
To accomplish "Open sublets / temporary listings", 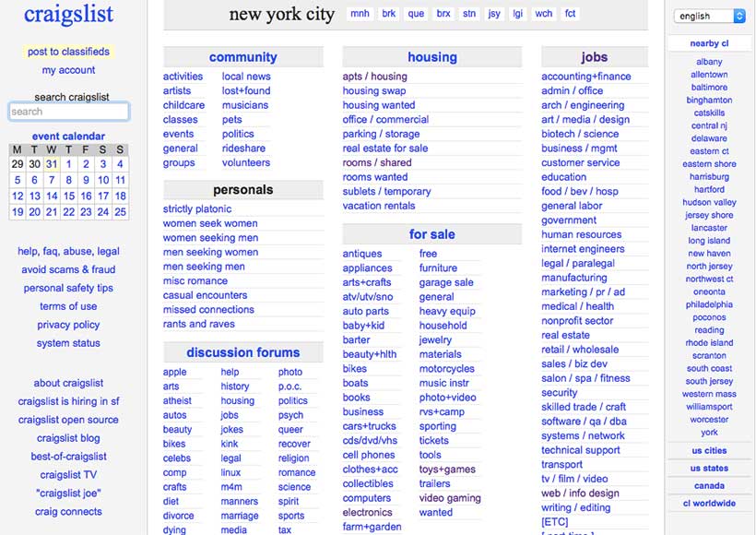I will pyautogui.click(x=386, y=192).
